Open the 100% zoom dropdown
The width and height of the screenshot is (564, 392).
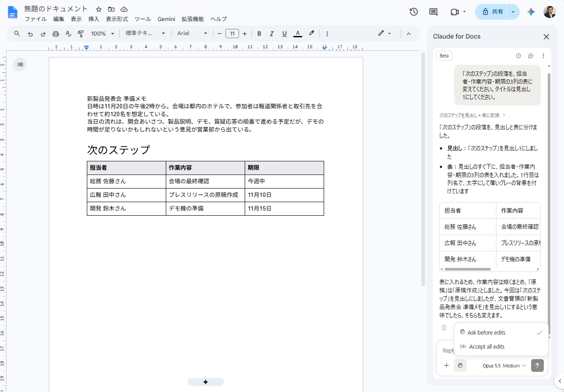pos(103,33)
